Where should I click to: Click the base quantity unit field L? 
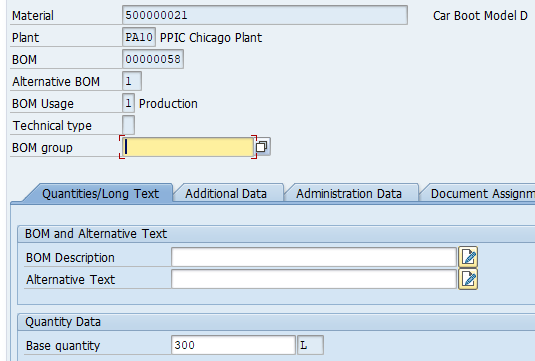tap(310, 345)
